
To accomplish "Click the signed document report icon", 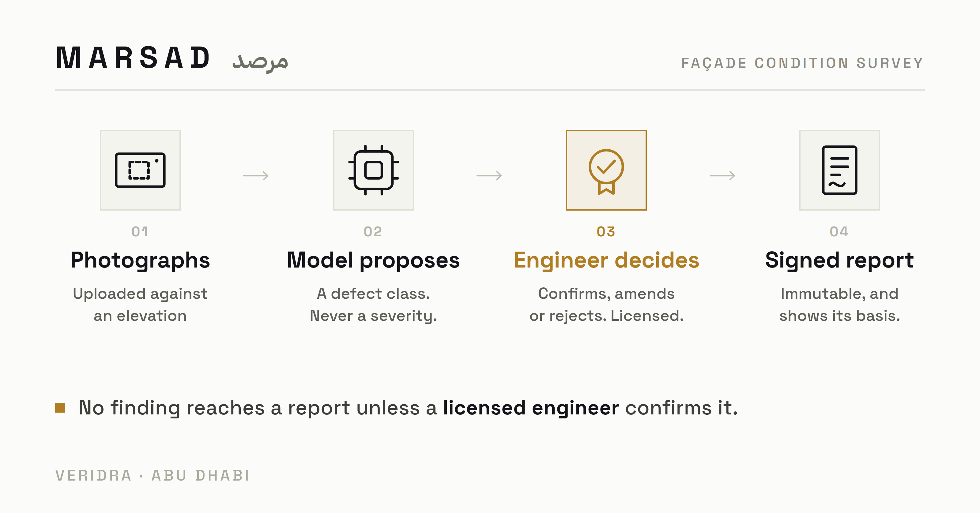I will tap(839, 170).
